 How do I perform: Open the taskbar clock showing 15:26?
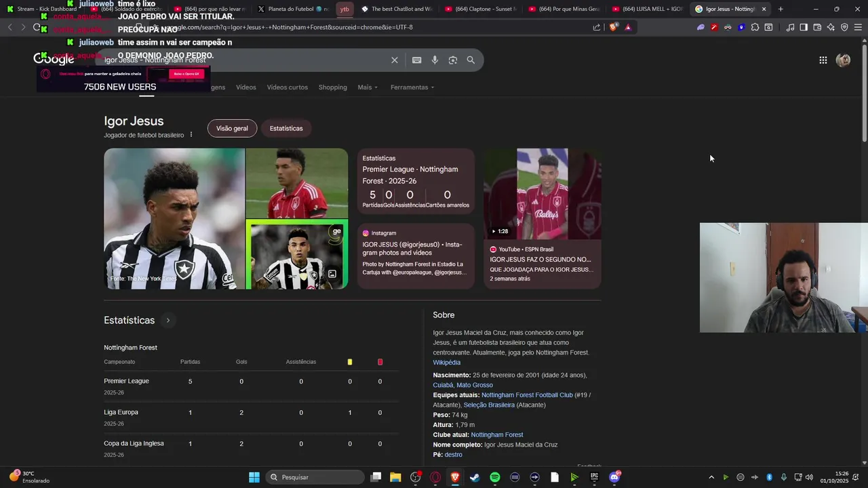tap(834, 477)
